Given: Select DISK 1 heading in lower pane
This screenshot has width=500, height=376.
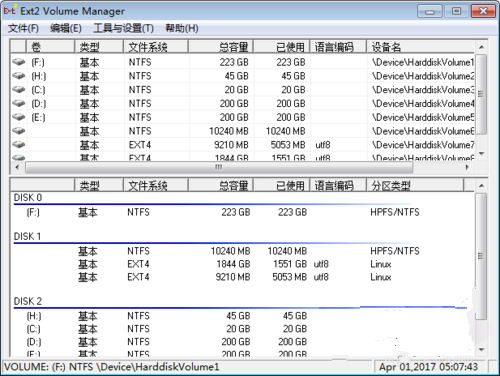Looking at the screenshot, I should coord(27,236).
